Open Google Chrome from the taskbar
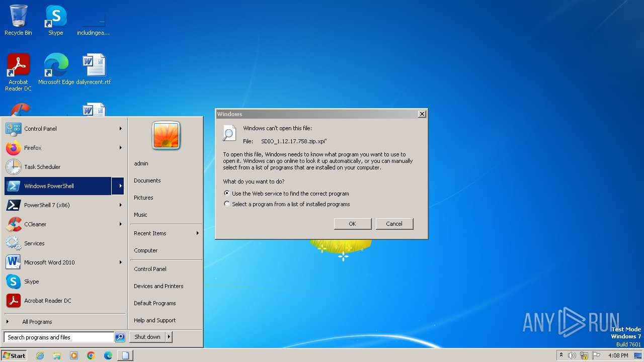This screenshot has width=644, height=362. tap(91, 355)
